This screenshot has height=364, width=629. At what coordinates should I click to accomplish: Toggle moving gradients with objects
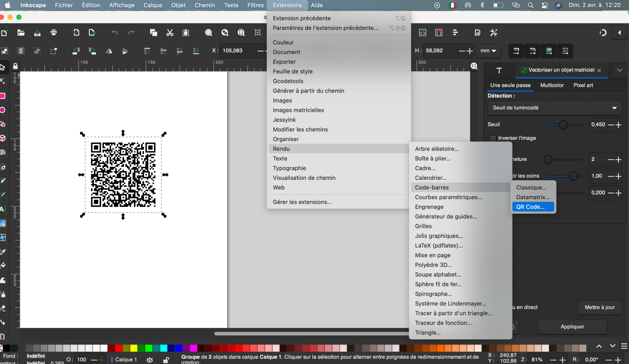549,51
